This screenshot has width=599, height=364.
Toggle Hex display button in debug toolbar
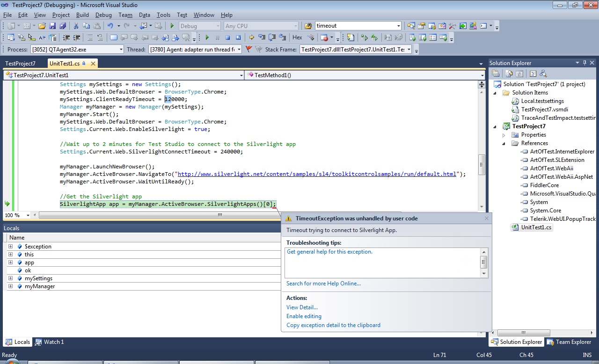297,38
